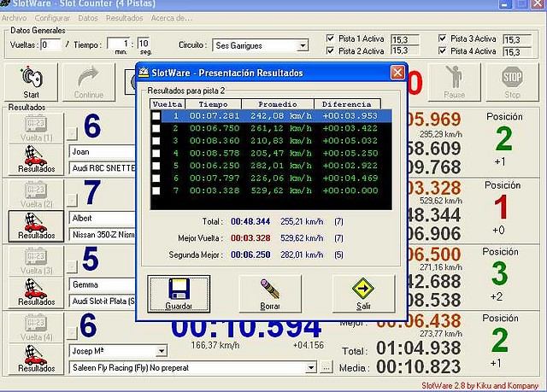Screen dimensions: 547x392
Task: Check the box for lap 5 row
Action: tap(156, 166)
